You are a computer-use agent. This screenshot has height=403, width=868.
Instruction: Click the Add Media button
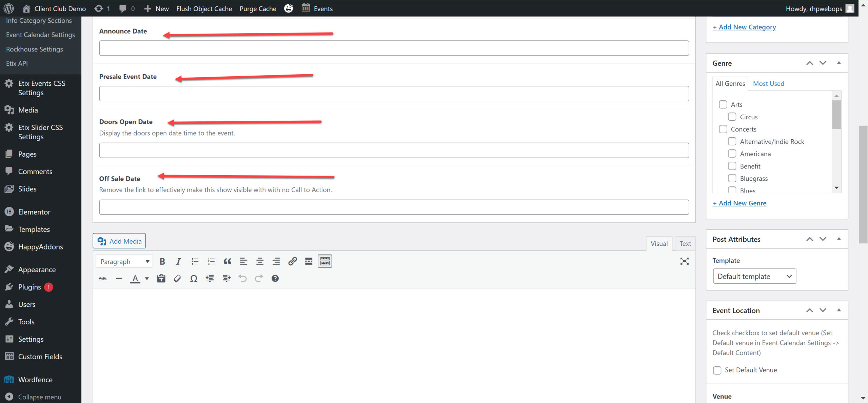(x=119, y=241)
